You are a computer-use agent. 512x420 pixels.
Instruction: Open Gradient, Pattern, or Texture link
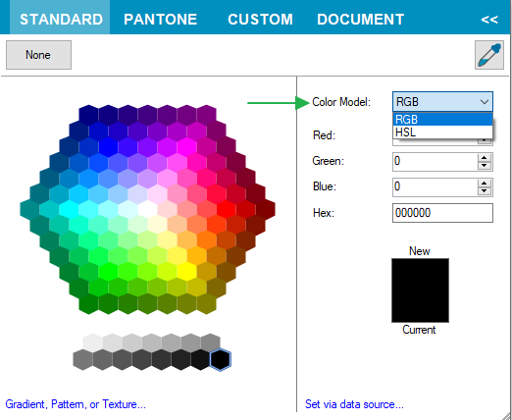point(76,404)
